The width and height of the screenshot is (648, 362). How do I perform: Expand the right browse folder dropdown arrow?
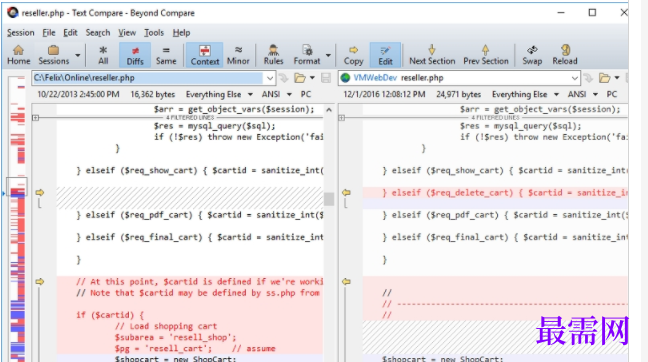617,78
